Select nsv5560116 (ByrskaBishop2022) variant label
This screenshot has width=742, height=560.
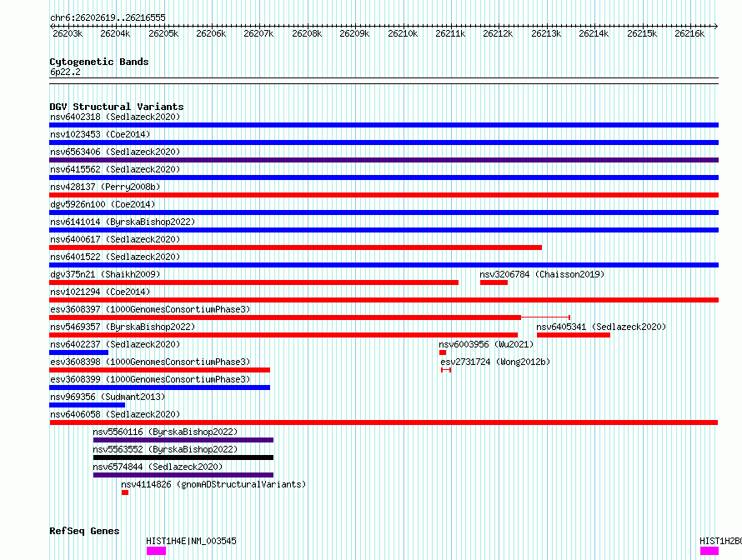165,432
